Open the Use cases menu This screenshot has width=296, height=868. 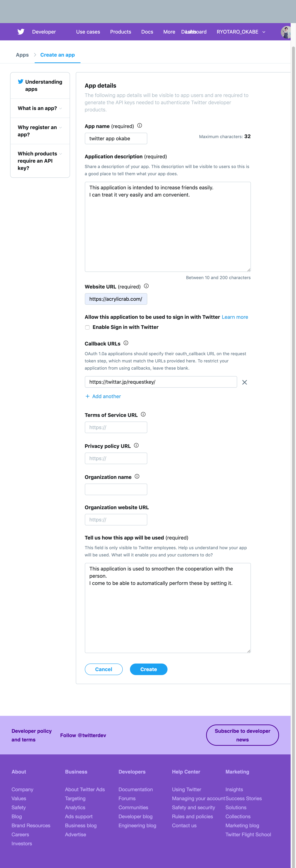(88, 32)
